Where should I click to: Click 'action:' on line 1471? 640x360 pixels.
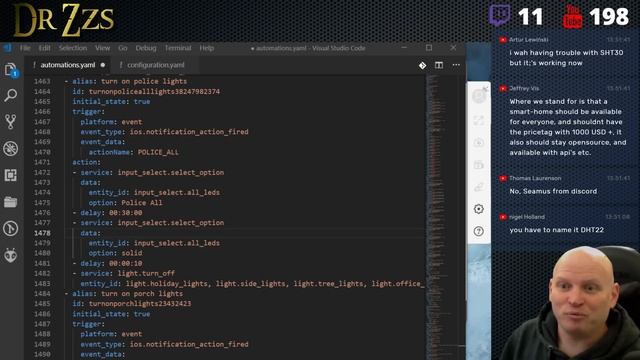click(x=87, y=162)
